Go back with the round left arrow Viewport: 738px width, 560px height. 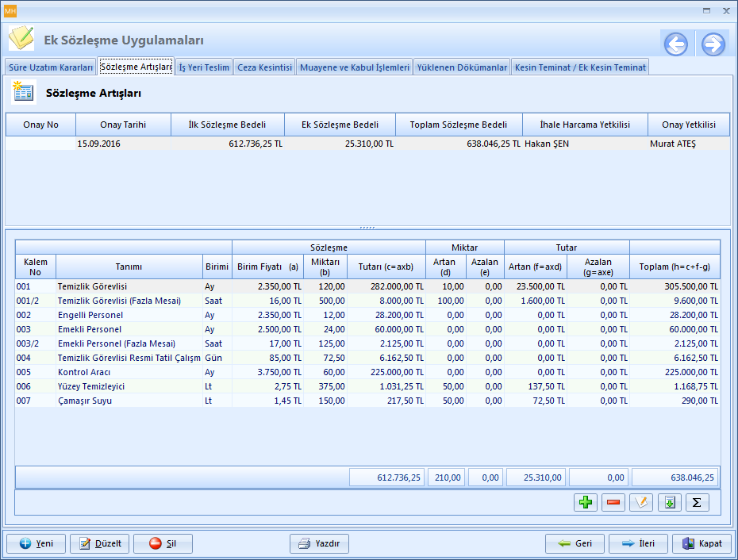676,44
